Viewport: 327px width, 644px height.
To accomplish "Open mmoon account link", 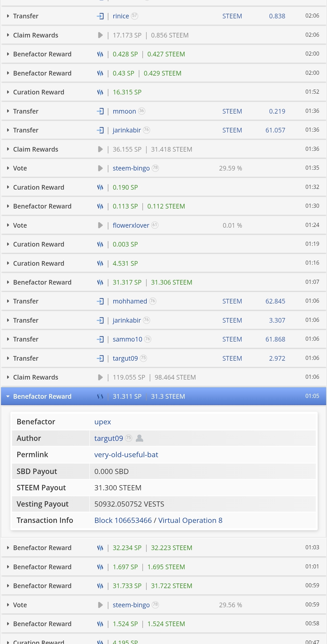I will point(124,111).
